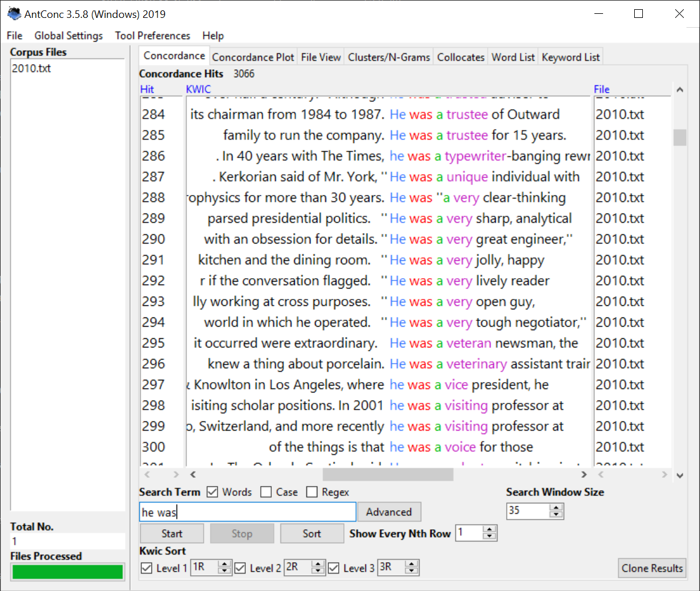
Task: Click the right scroll arrow under the File column
Action: pos(664,474)
